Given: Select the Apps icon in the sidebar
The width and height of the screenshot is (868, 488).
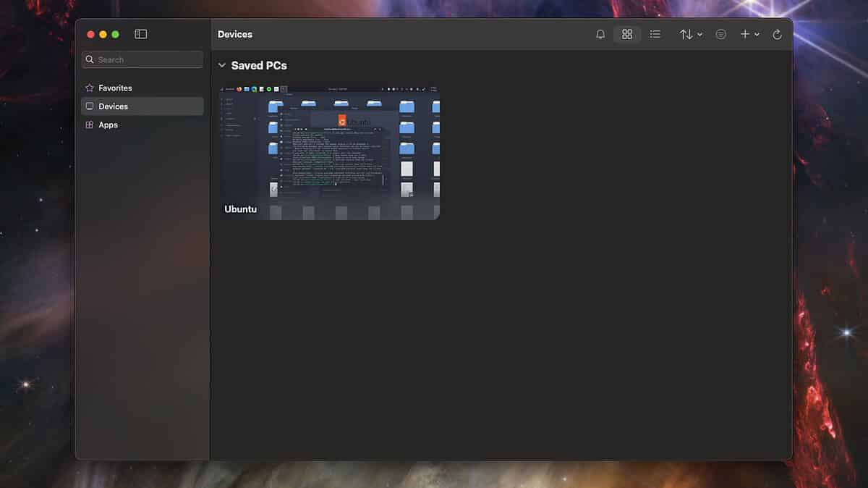Looking at the screenshot, I should [x=90, y=125].
